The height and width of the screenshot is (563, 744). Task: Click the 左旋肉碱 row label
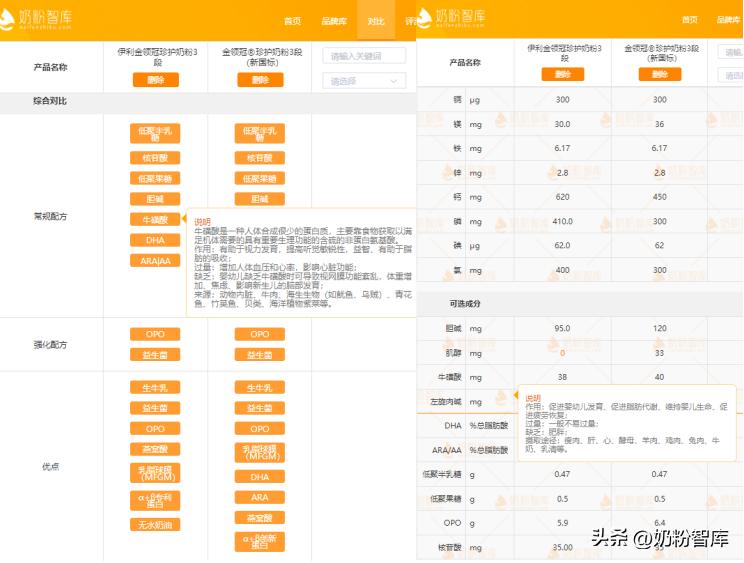click(x=446, y=402)
